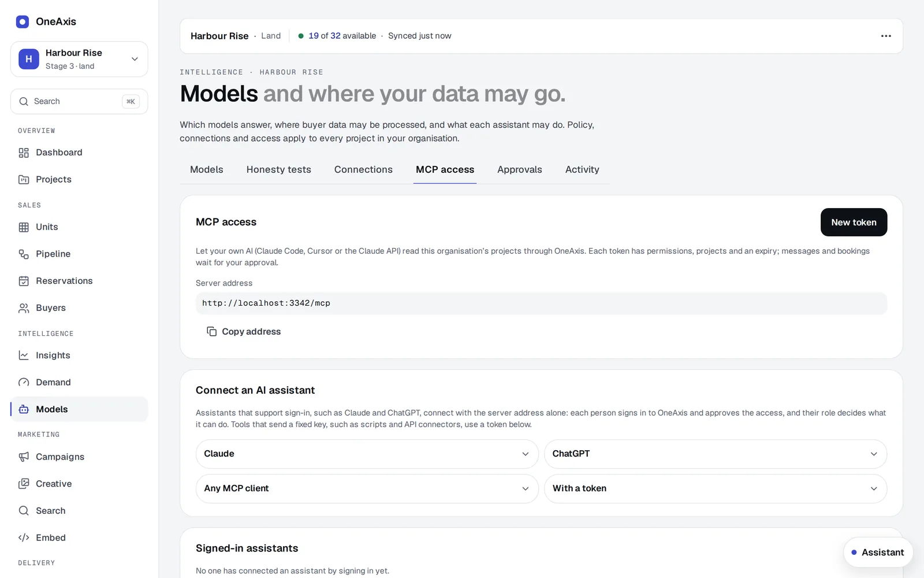
Task: Open the Campaigns megaphone icon
Action: click(24, 457)
